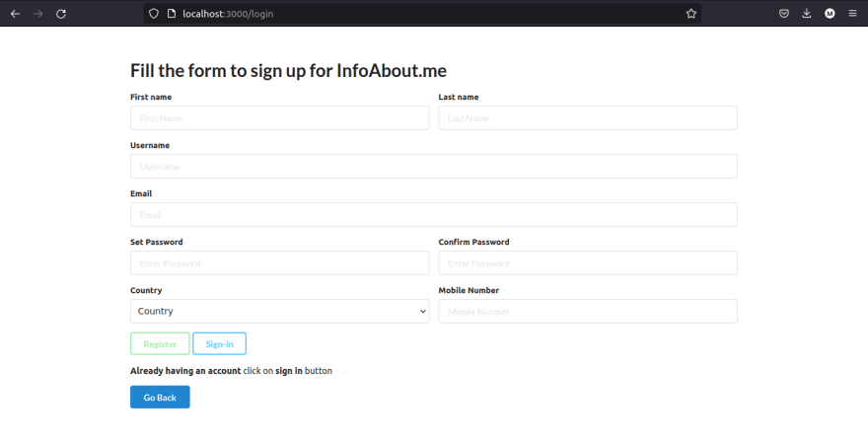868x444 pixels.
Task: Click the 'Email' label text
Action: pos(141,193)
